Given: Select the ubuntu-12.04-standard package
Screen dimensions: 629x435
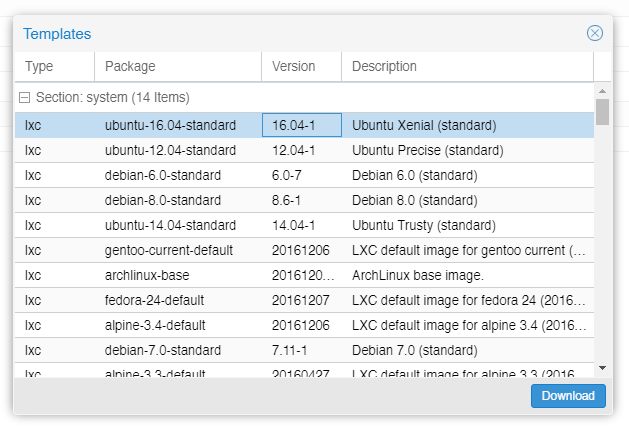Looking at the screenshot, I should point(170,150).
